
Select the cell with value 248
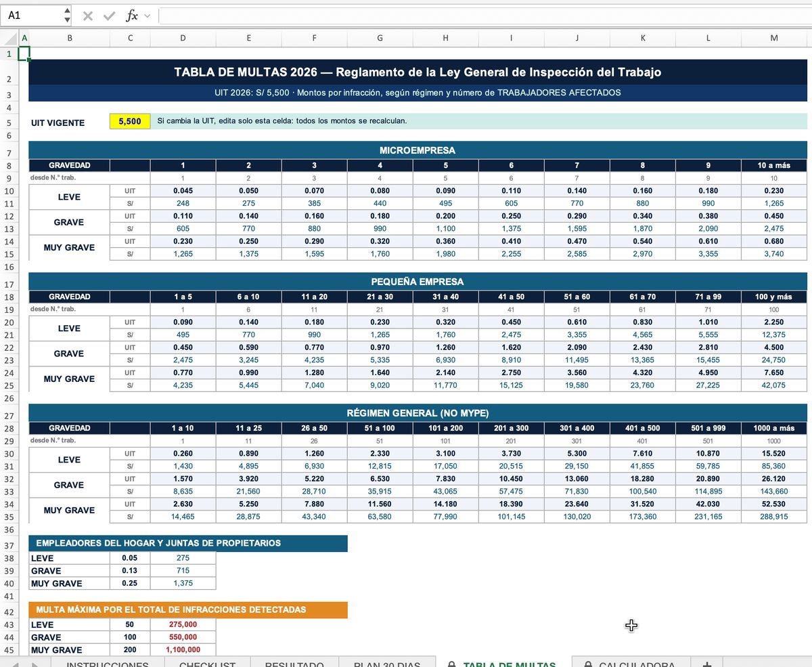coord(183,203)
